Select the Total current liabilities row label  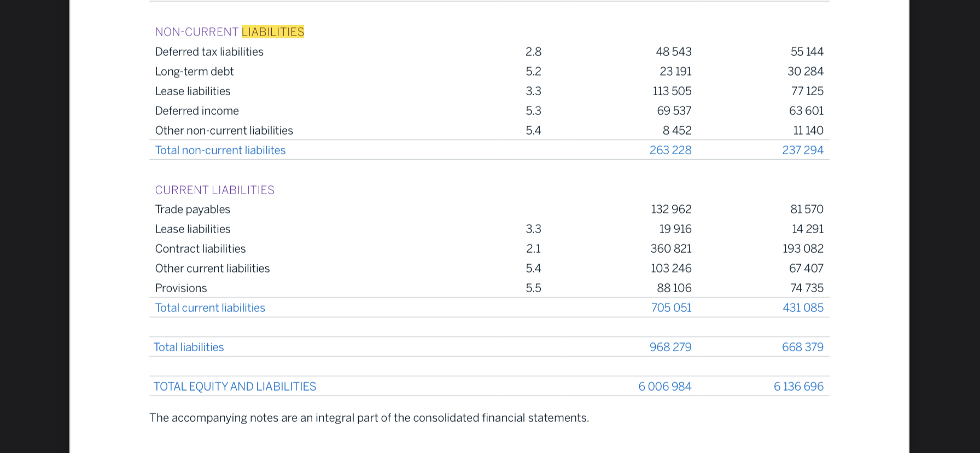(x=210, y=307)
